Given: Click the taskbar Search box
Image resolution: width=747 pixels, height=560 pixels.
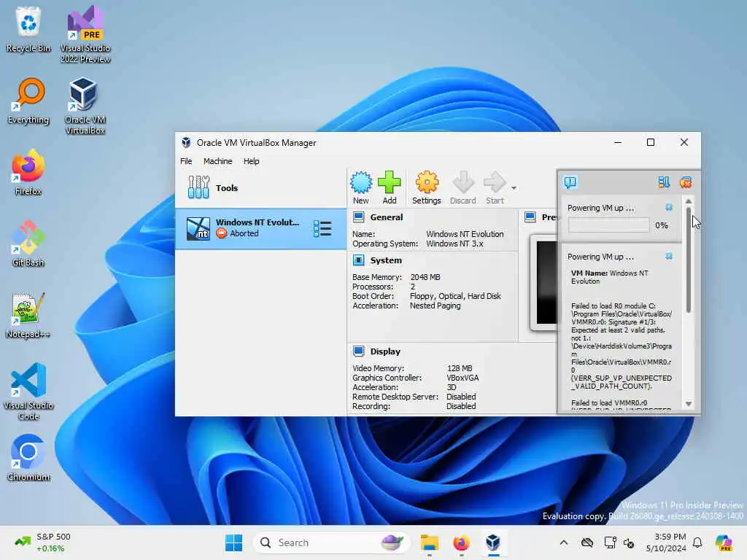Looking at the screenshot, I should [331, 542].
